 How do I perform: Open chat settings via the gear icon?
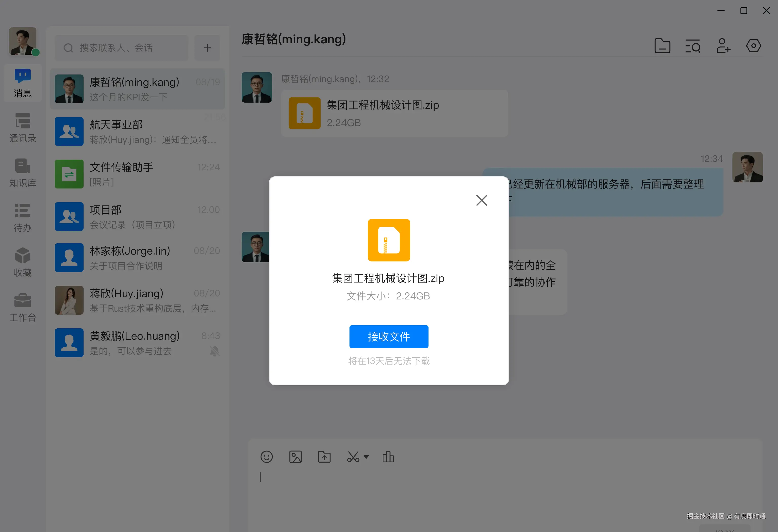(x=754, y=46)
